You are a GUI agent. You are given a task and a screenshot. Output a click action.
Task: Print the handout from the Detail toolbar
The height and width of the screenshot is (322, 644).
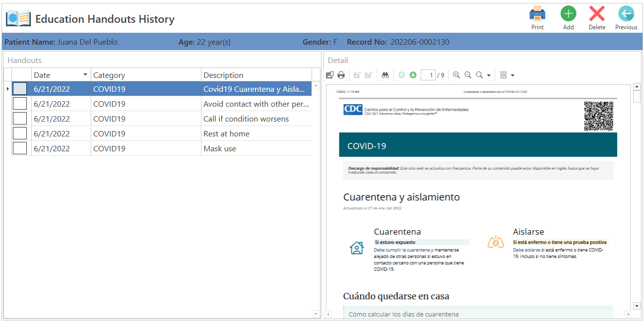tap(341, 74)
